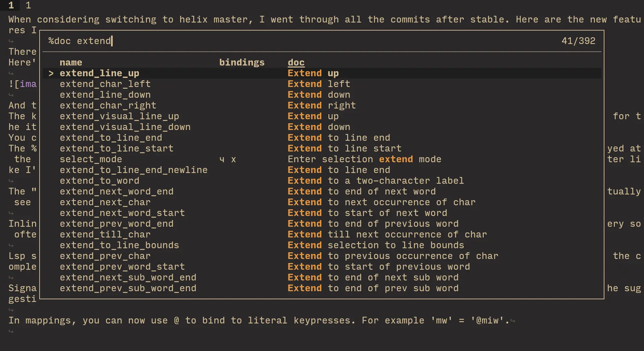
Task: Select extend_prev_sub_word_end at list bottom
Action: 128,288
